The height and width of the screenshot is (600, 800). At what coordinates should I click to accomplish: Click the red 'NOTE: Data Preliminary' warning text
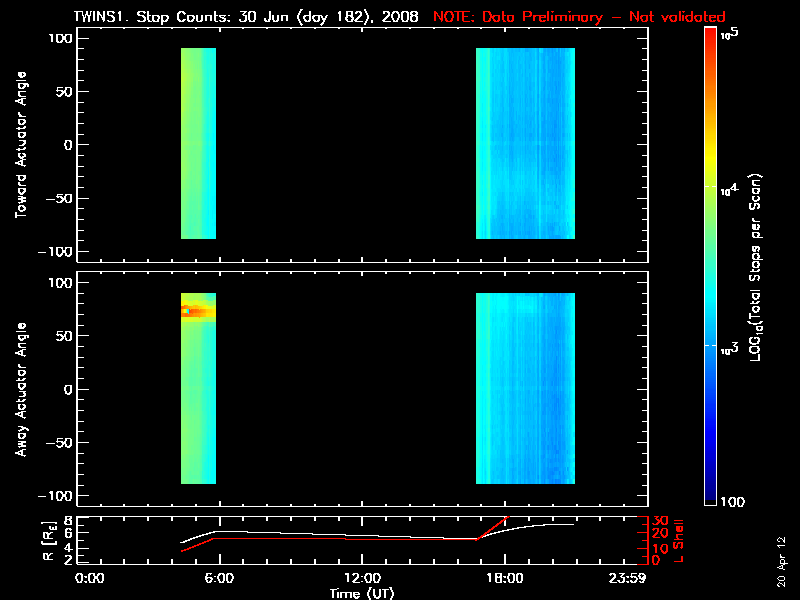coord(579,17)
